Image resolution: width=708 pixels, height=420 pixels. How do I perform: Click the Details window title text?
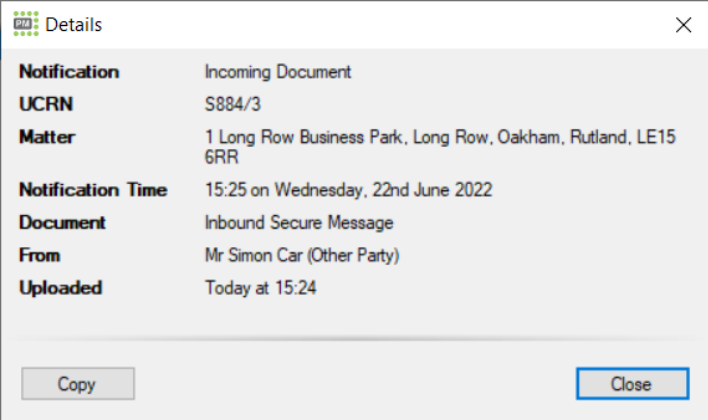tap(74, 25)
